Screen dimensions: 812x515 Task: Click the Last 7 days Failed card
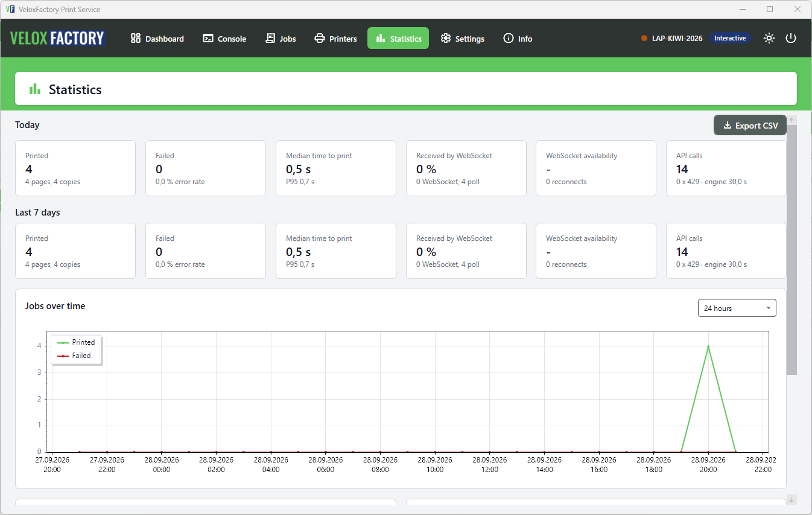206,251
